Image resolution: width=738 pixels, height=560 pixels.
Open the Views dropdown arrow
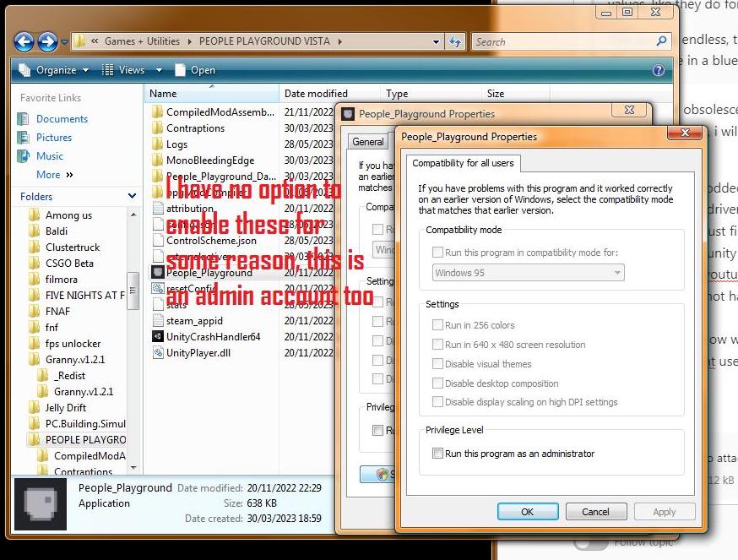click(159, 70)
